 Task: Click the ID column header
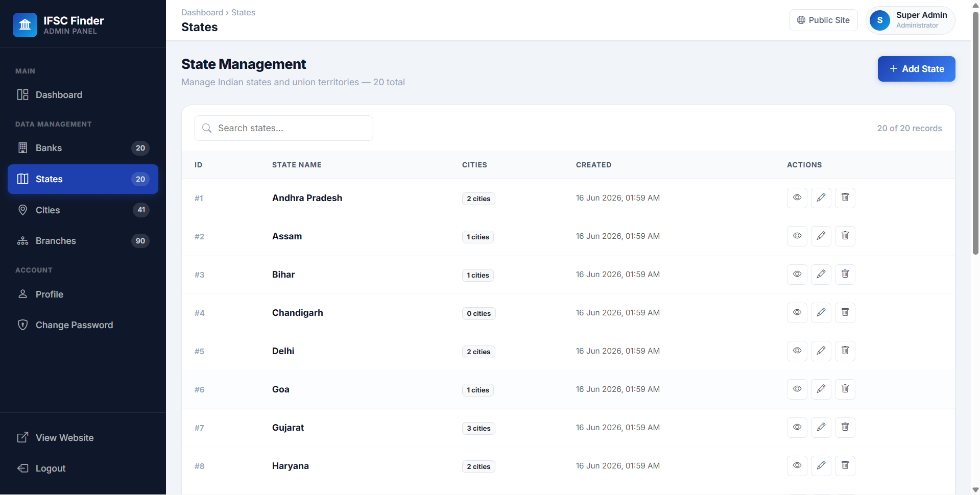pyautogui.click(x=198, y=165)
